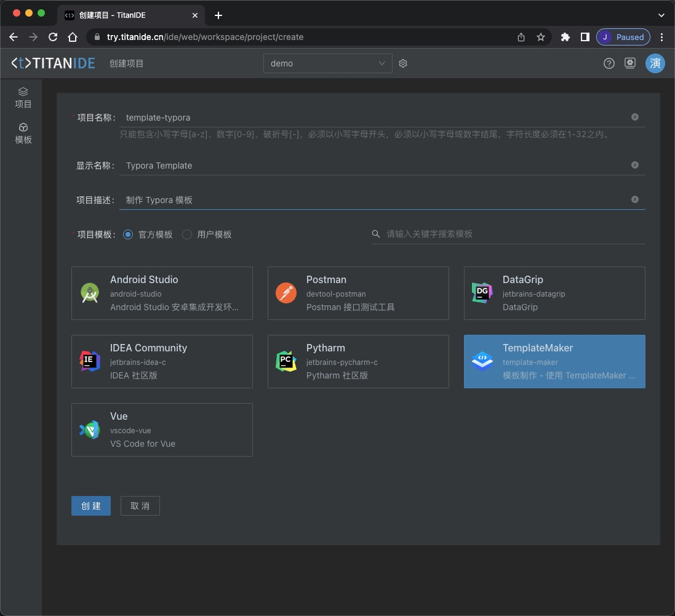Select the 用户模板 radio button

coord(187,234)
